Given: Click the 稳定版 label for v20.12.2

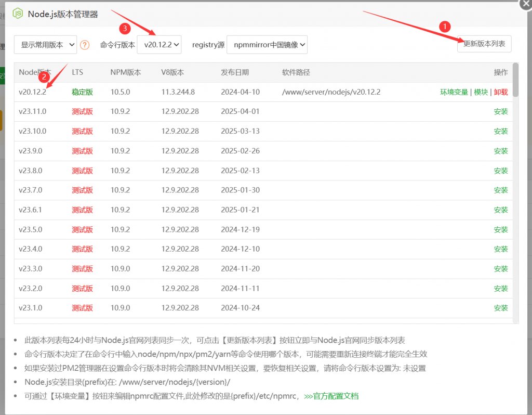Looking at the screenshot, I should [82, 92].
